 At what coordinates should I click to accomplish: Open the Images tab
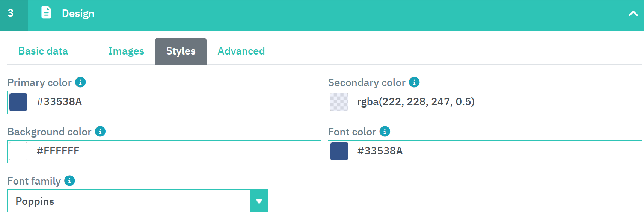pos(126,51)
